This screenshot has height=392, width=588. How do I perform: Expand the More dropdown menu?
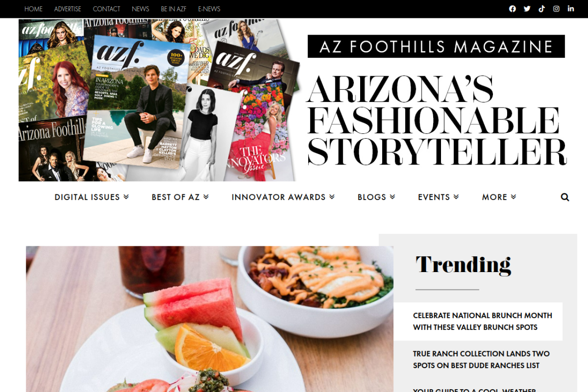(499, 197)
